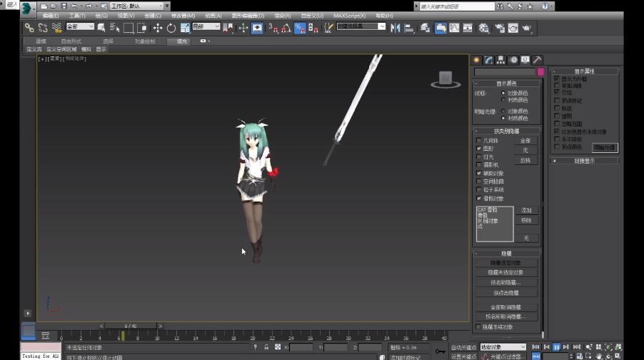Click the 全部 button in hide by category

coord(525,141)
